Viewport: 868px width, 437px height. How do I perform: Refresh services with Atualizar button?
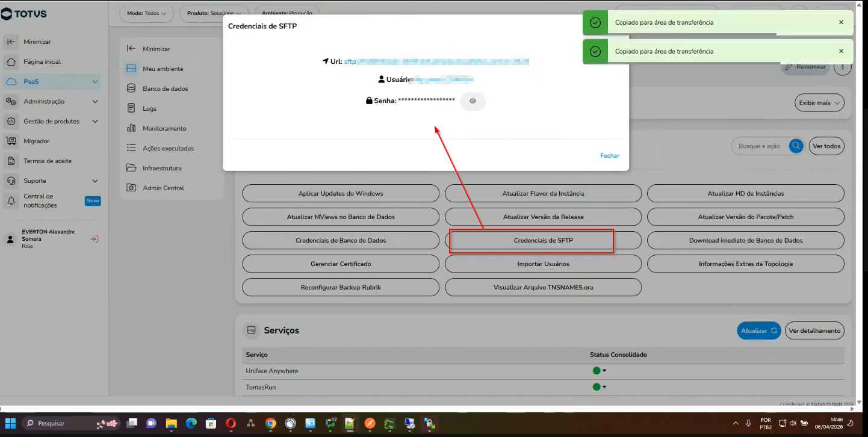[x=758, y=330]
